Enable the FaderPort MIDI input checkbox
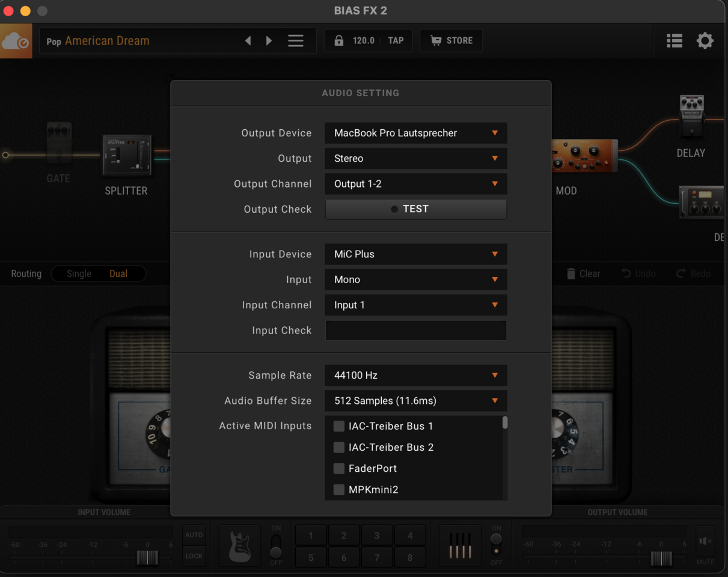 point(339,468)
